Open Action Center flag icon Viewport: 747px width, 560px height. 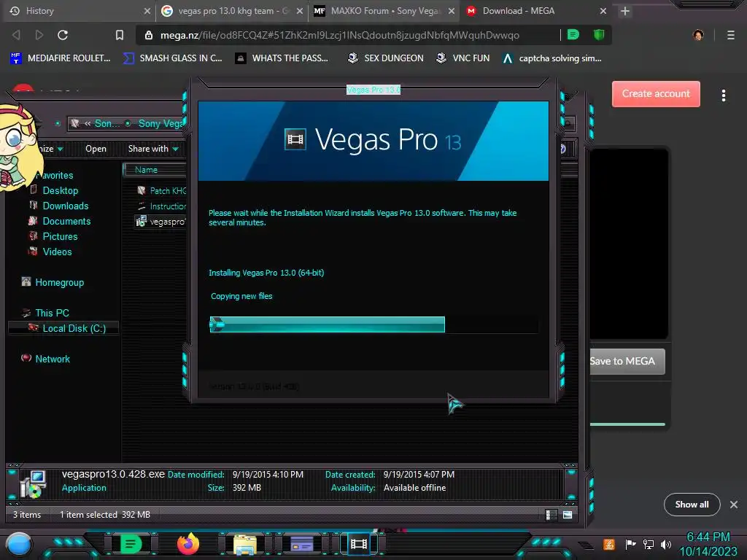point(630,544)
